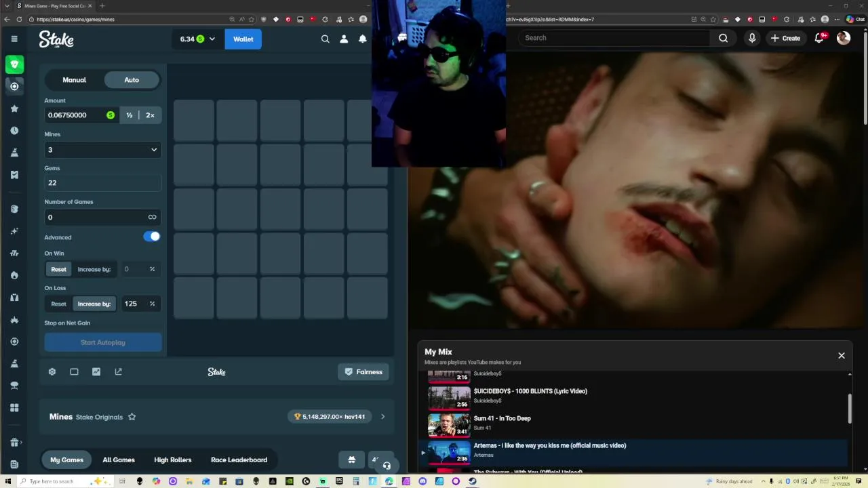This screenshot has width=868, height=488.
Task: Open YouTube notifications bell
Action: [819, 38]
